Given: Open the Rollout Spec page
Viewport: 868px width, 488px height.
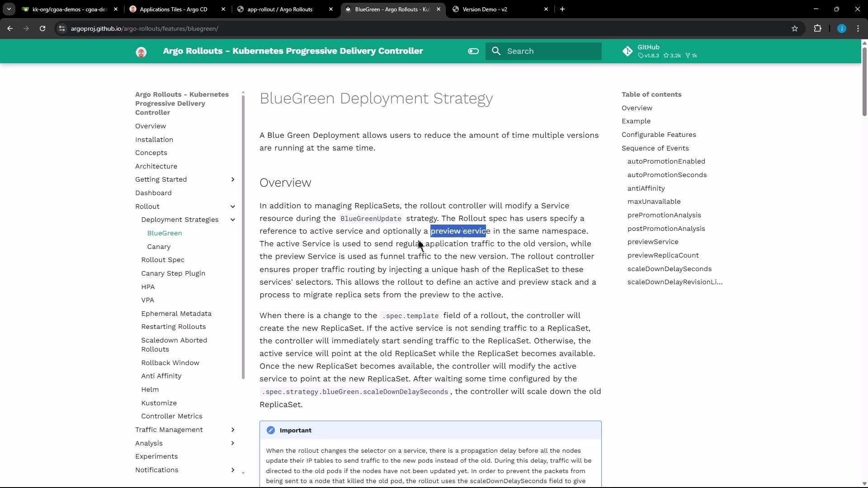Looking at the screenshot, I should pyautogui.click(x=163, y=260).
